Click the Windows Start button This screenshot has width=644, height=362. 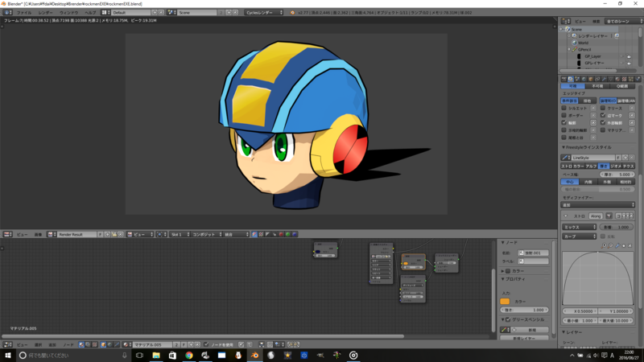coord(8,356)
